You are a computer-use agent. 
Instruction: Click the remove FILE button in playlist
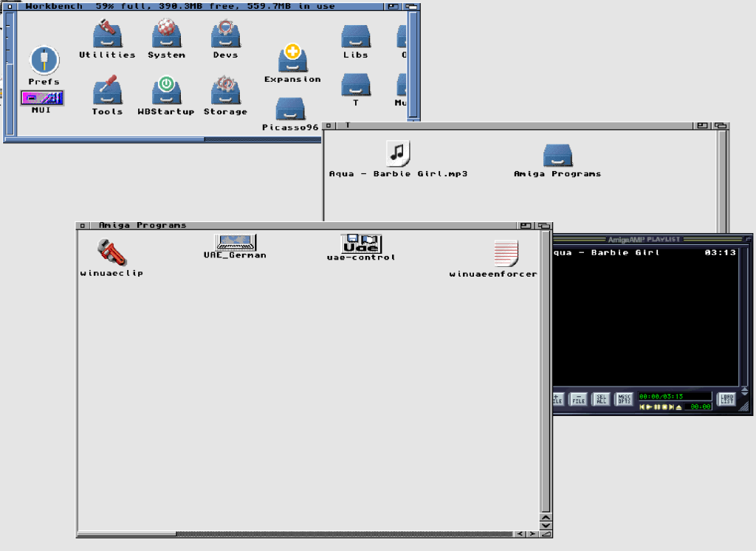click(579, 399)
